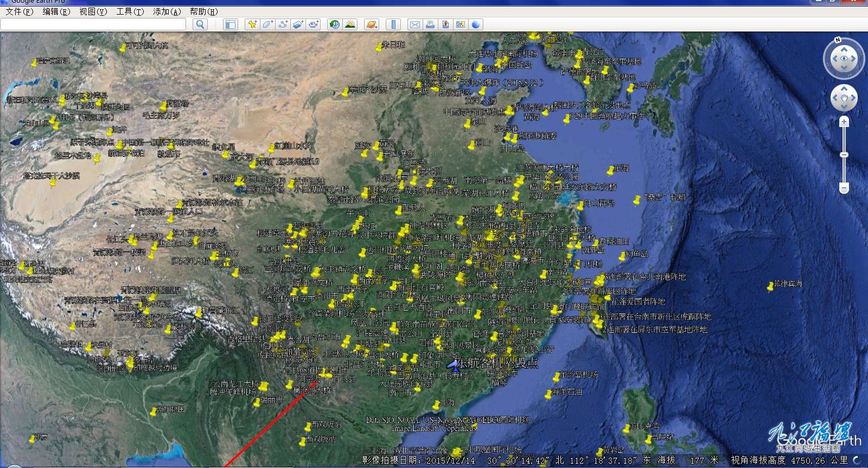Open the 添加(A) menu

(x=167, y=11)
